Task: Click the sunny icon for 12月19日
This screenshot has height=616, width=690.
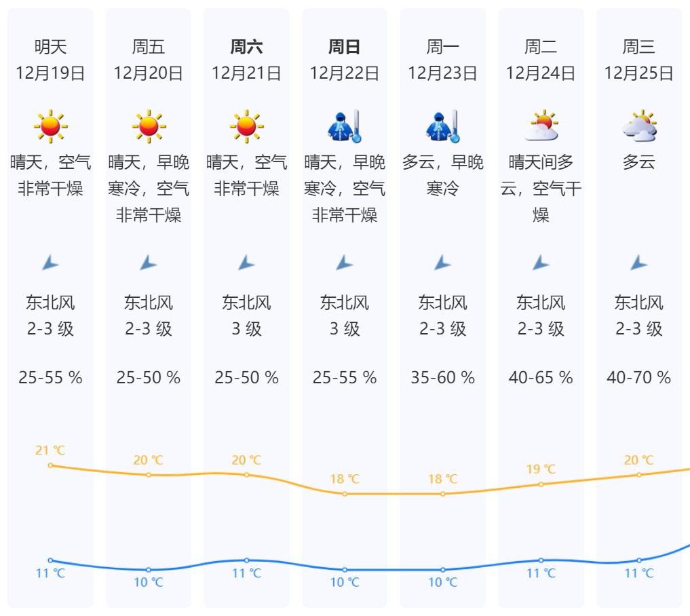Action: (x=50, y=126)
